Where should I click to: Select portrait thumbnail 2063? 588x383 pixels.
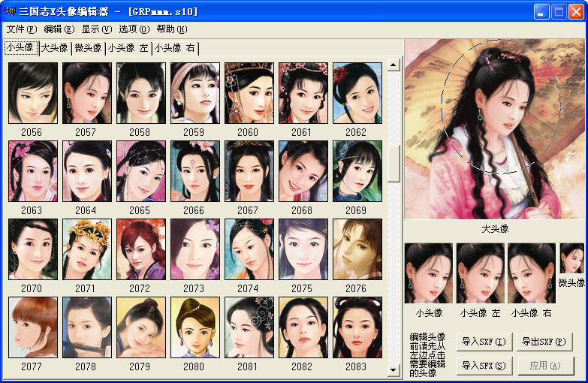click(x=33, y=171)
